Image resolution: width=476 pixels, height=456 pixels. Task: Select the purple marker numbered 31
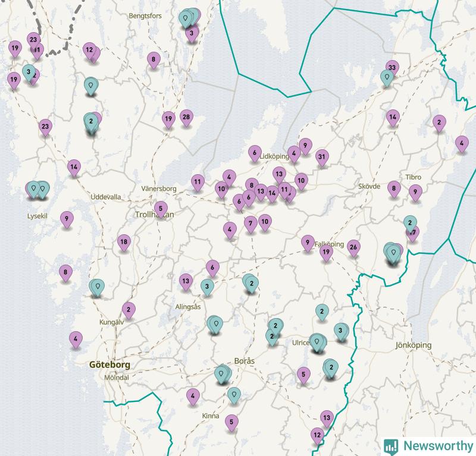point(322,157)
